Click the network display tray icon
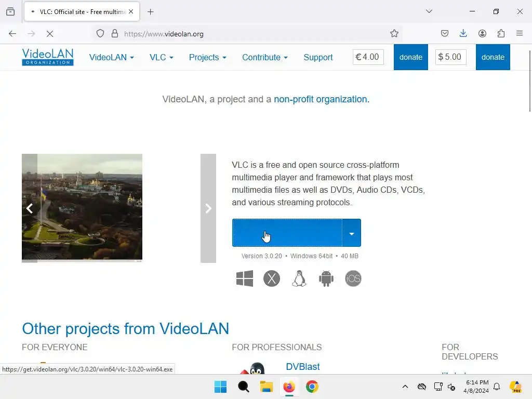Image resolution: width=532 pixels, height=399 pixels. pyautogui.click(x=438, y=387)
